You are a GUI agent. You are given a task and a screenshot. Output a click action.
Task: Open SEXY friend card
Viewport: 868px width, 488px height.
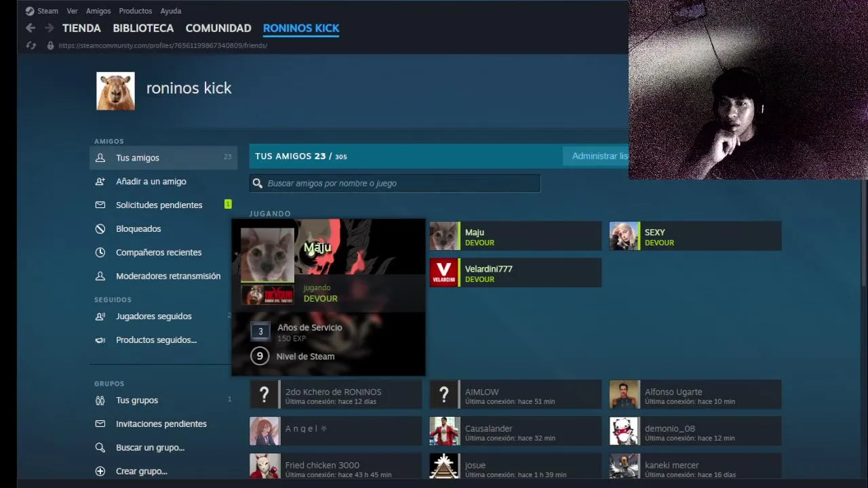coord(695,237)
